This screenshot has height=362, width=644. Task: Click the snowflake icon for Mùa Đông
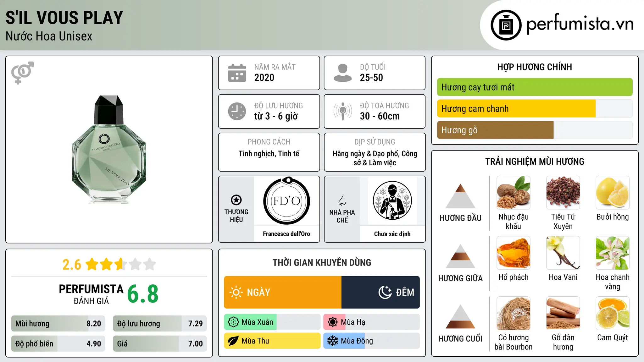(x=333, y=341)
